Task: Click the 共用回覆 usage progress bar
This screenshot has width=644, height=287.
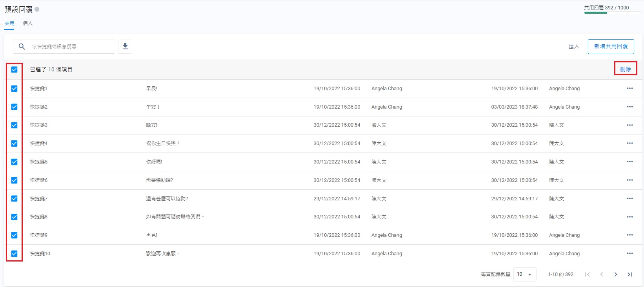Action: pos(613,13)
